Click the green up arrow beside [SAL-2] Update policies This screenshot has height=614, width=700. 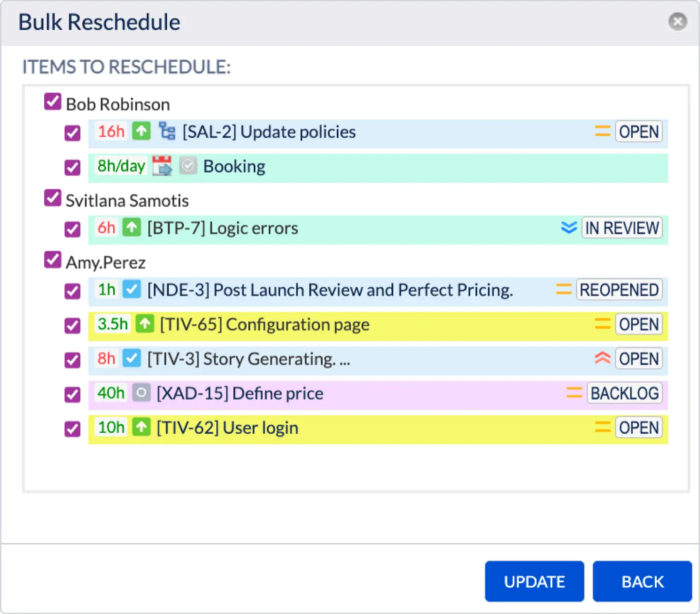[141, 131]
